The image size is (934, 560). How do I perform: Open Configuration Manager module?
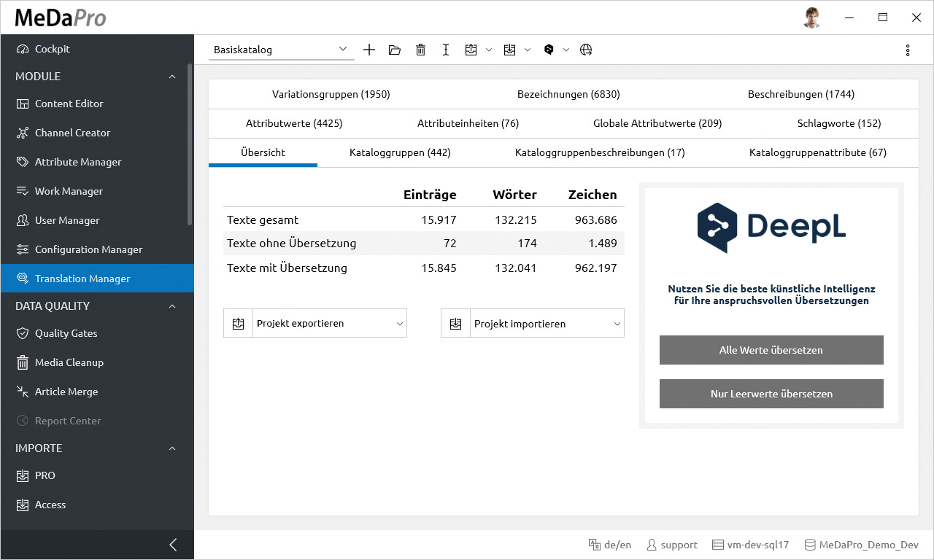[97, 249]
